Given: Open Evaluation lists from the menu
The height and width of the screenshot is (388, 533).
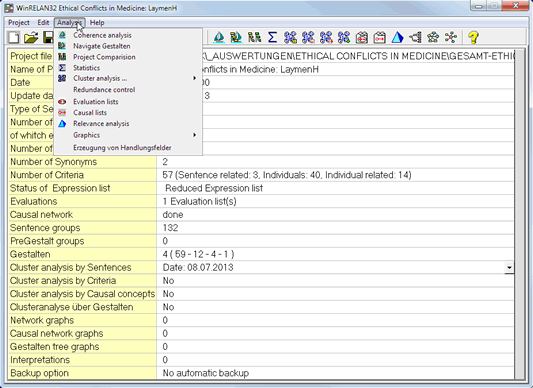Looking at the screenshot, I should tap(128, 102).
